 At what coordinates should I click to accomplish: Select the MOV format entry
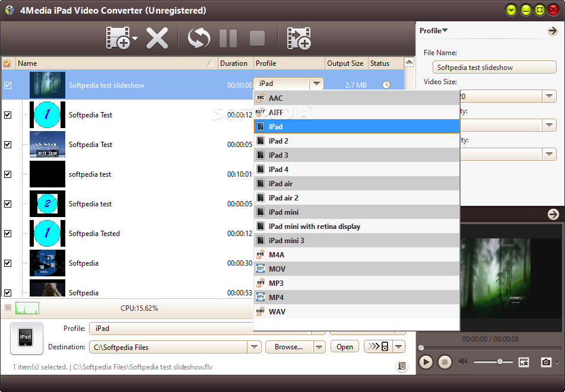357,269
